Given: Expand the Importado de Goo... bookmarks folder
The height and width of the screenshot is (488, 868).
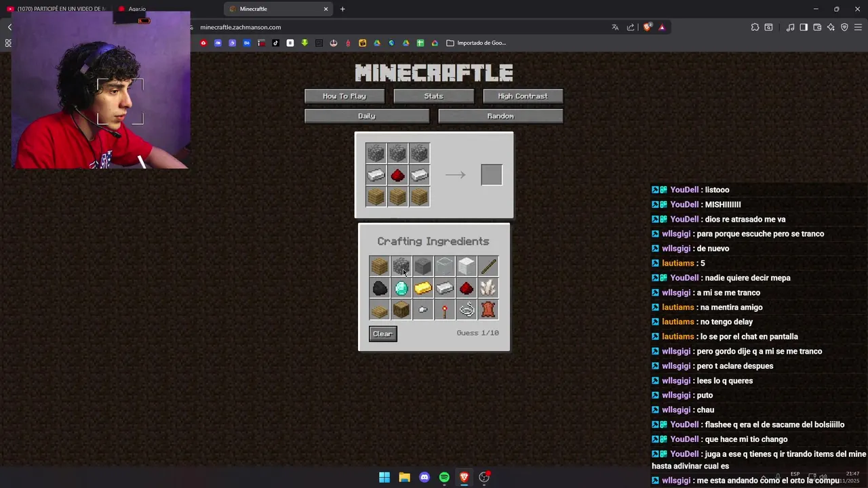Looking at the screenshot, I should [476, 43].
